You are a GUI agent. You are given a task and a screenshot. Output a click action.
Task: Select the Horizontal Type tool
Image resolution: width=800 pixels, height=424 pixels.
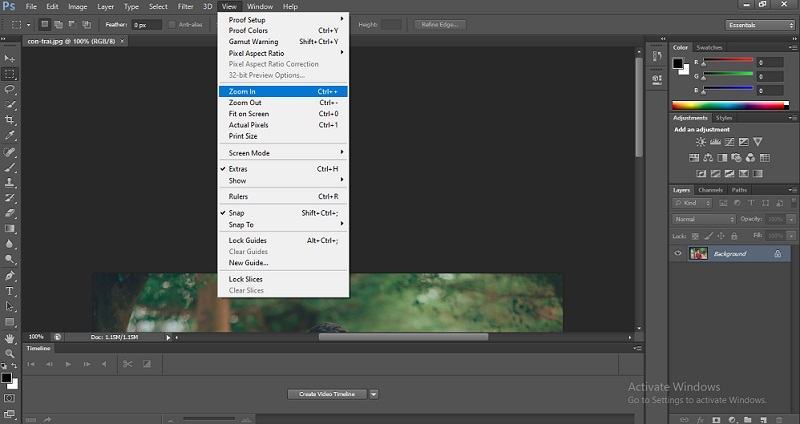(x=10, y=291)
